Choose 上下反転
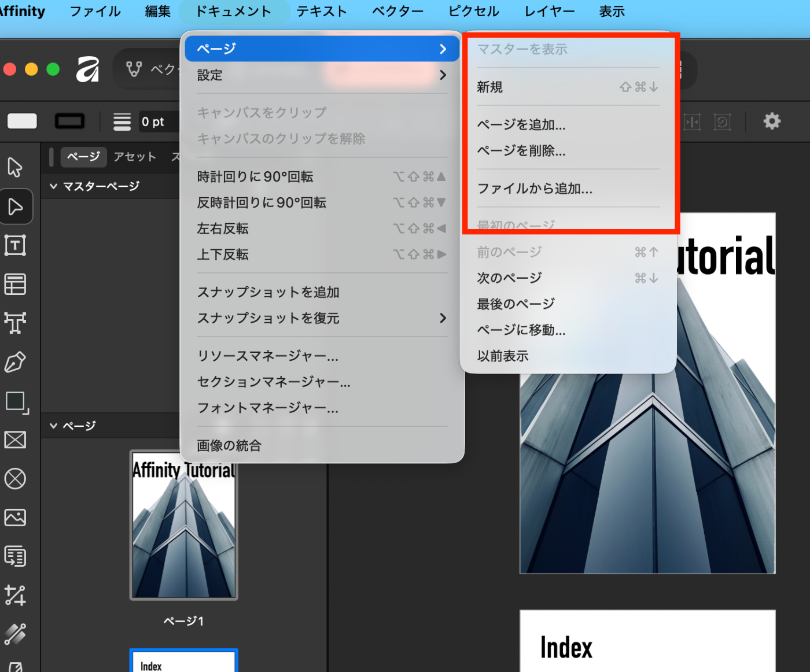 point(322,254)
